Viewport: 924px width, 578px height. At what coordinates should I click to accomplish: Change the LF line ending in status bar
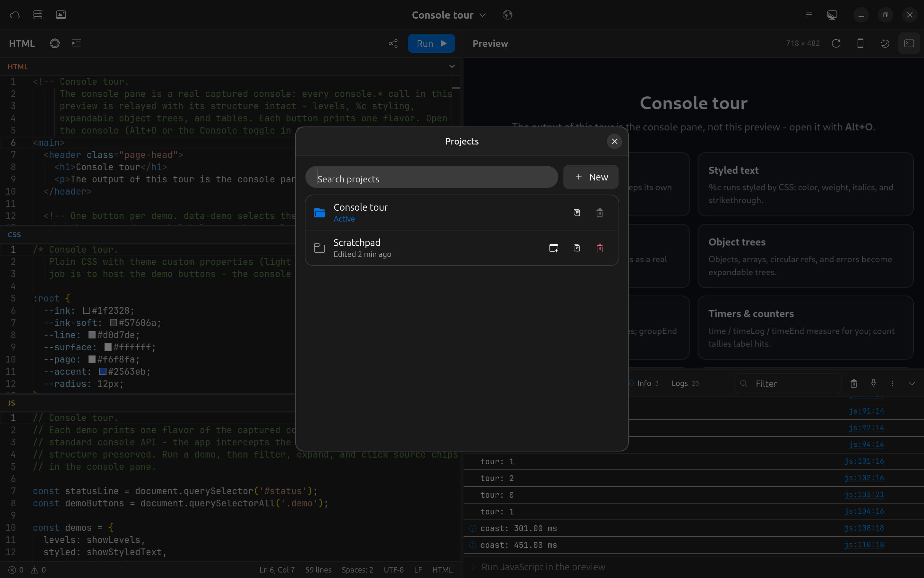tap(418, 570)
